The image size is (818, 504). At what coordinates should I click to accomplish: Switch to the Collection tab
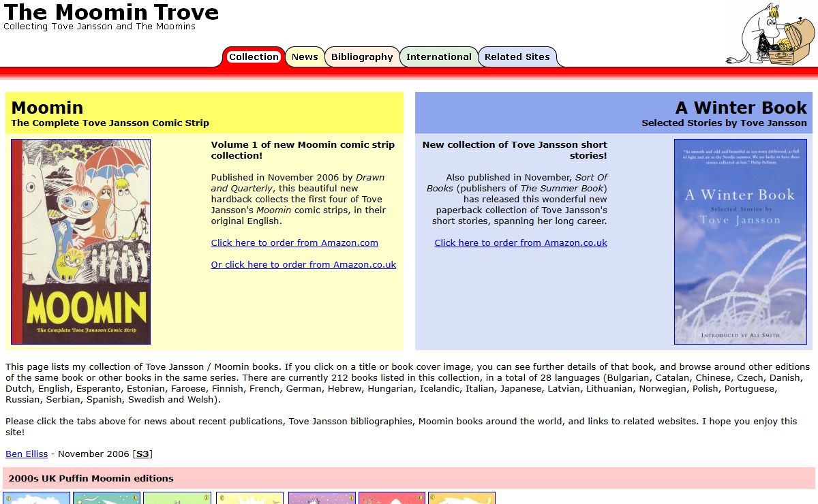(x=254, y=57)
